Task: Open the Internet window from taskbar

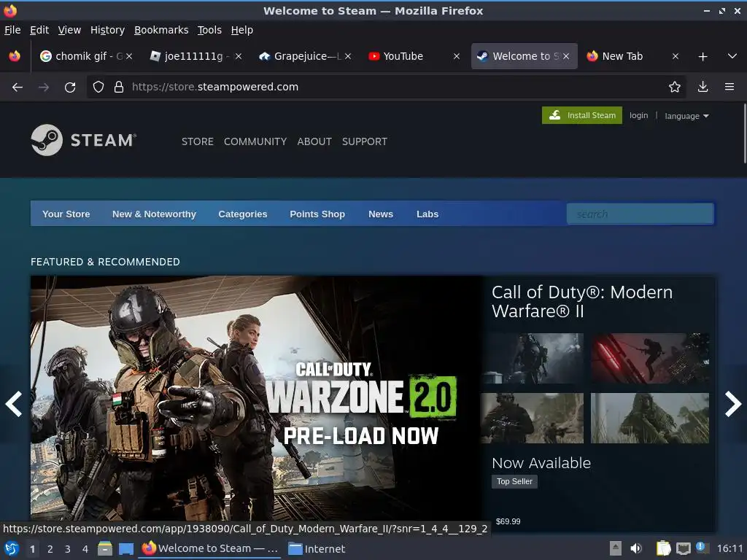Action: click(317, 548)
